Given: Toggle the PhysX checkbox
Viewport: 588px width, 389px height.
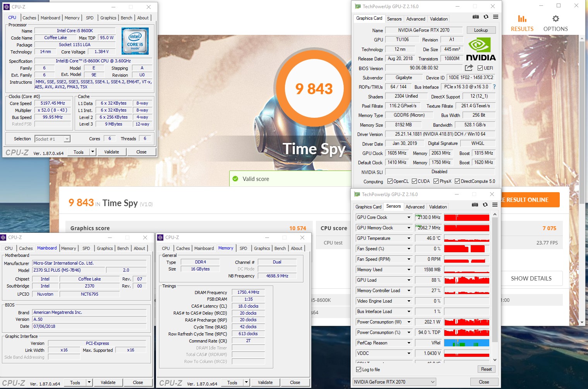Looking at the screenshot, I should click(x=436, y=181).
